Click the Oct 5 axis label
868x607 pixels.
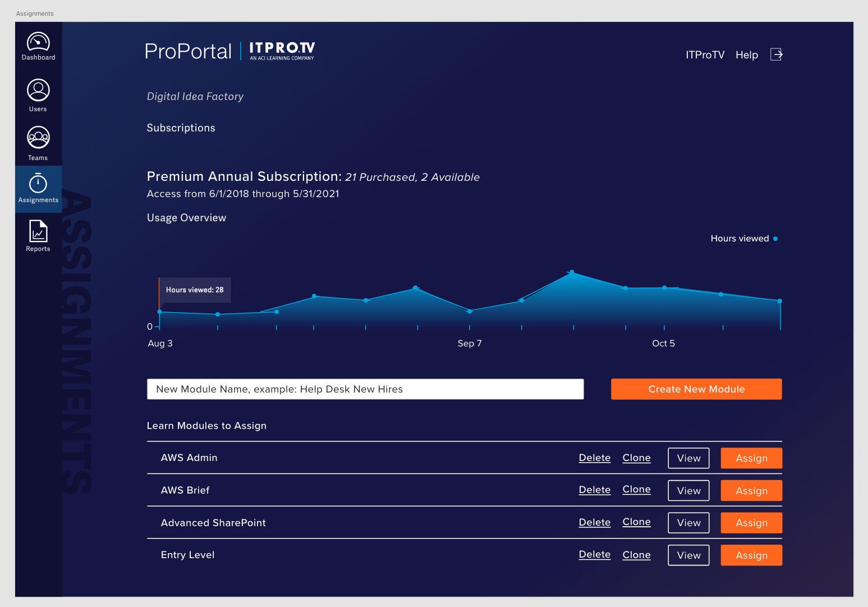(x=663, y=344)
